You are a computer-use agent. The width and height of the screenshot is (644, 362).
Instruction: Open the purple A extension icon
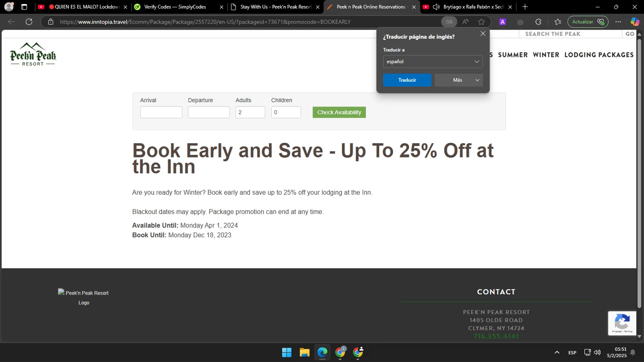tap(502, 22)
